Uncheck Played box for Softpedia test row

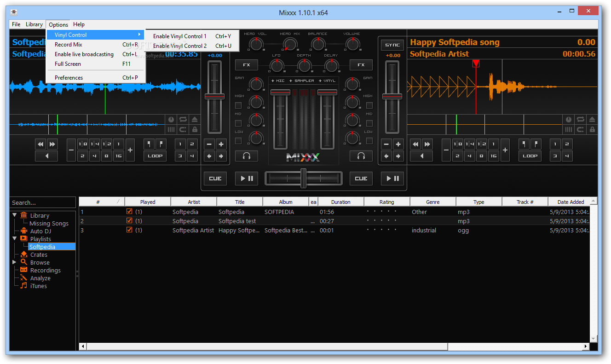pyautogui.click(x=129, y=221)
